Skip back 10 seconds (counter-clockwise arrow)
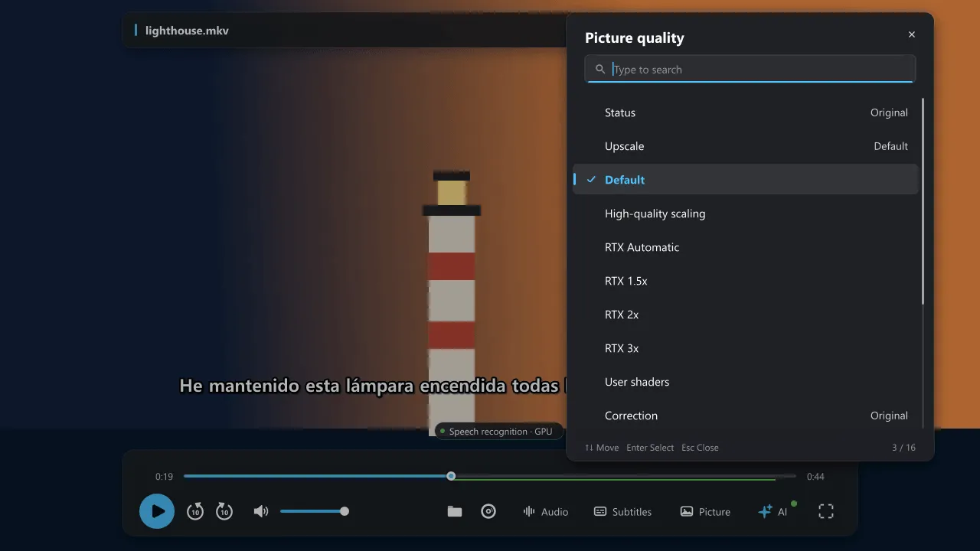Viewport: 980px width, 551px height. [x=195, y=511]
